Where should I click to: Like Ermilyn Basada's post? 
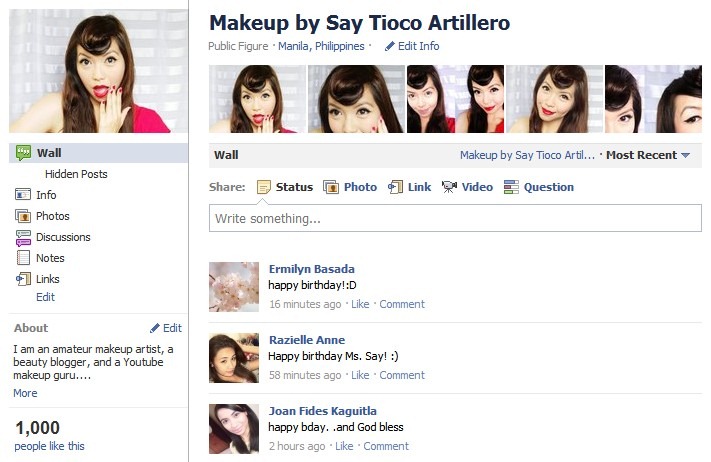(x=360, y=304)
